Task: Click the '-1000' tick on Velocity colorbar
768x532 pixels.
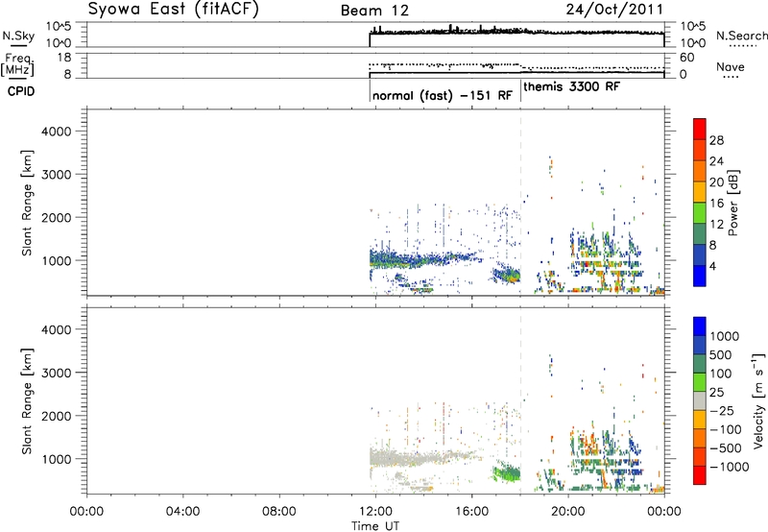Action: (x=730, y=467)
